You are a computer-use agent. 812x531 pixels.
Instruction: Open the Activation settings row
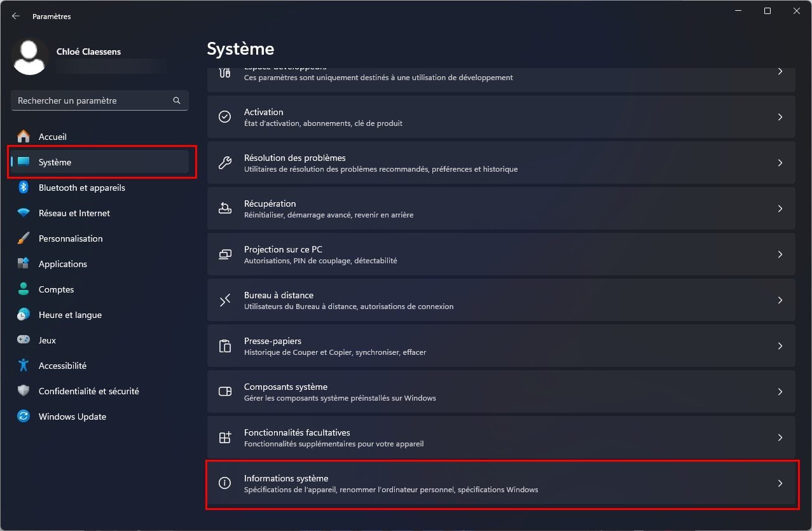click(x=501, y=117)
